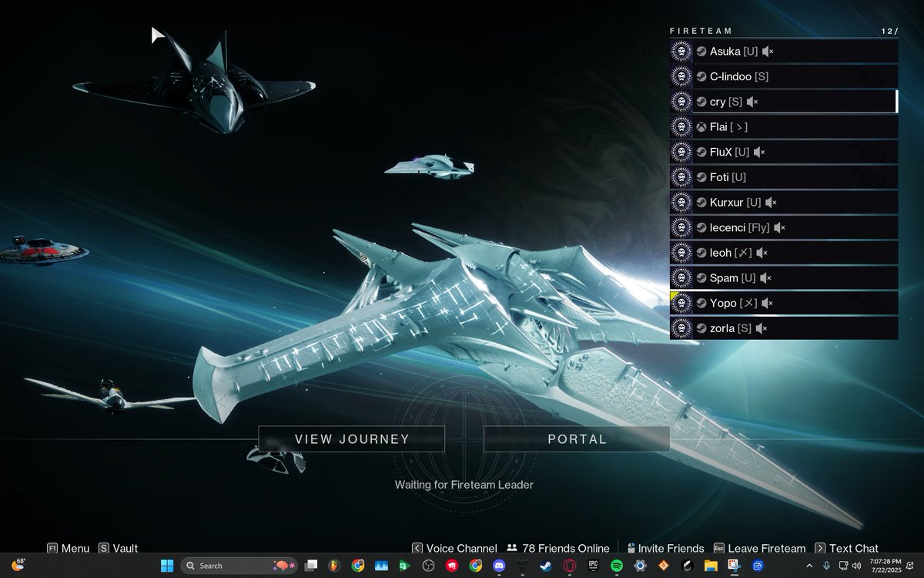This screenshot has width=924, height=578.
Task: Open Text Chat
Action: 846,548
